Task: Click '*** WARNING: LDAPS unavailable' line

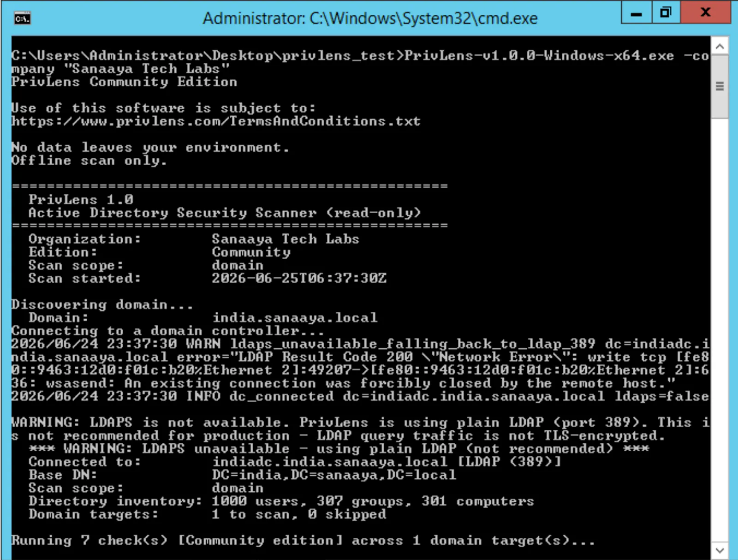Action: 339,449
